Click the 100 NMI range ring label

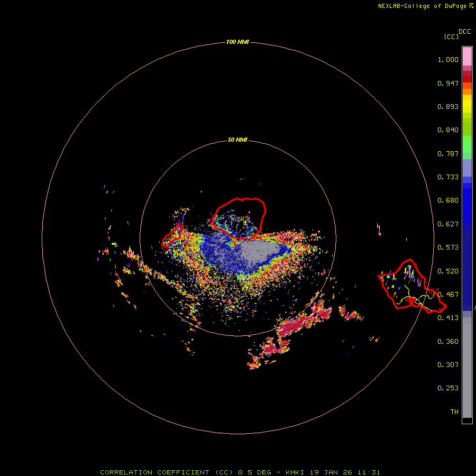(x=237, y=42)
